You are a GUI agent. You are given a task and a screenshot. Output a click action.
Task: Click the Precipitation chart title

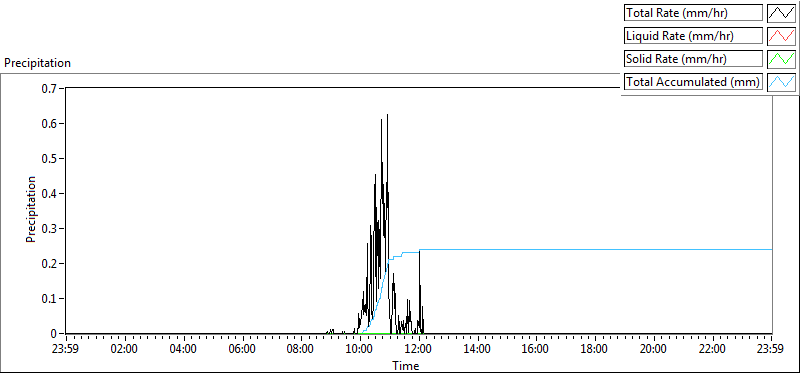click(x=37, y=63)
